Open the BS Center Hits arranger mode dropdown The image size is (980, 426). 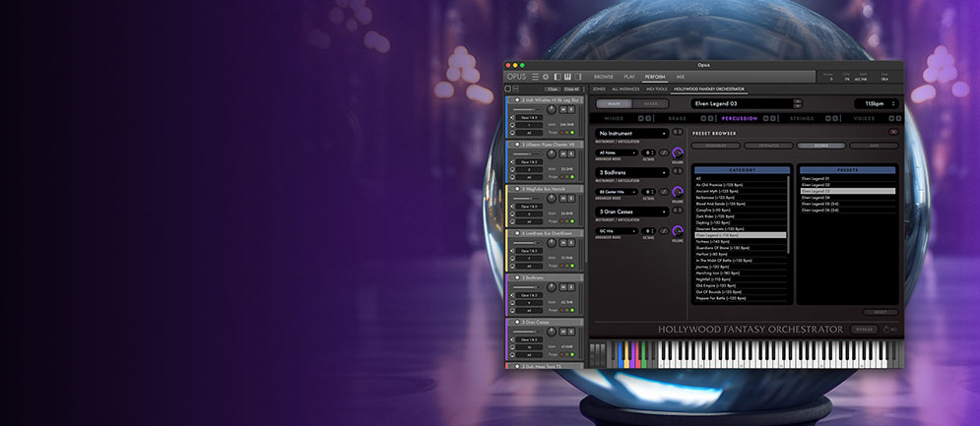pos(617,192)
